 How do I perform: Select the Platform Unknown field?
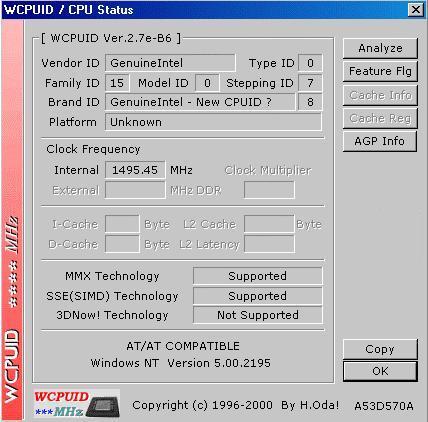click(x=213, y=122)
